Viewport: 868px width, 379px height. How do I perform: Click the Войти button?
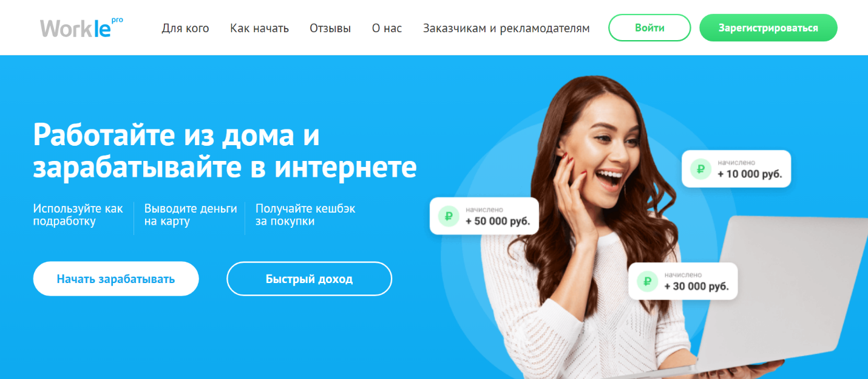point(649,28)
